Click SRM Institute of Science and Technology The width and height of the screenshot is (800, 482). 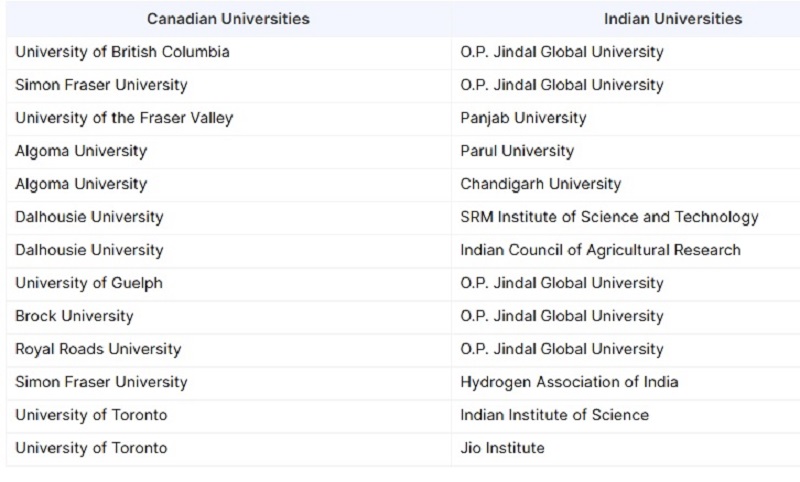[x=609, y=217]
